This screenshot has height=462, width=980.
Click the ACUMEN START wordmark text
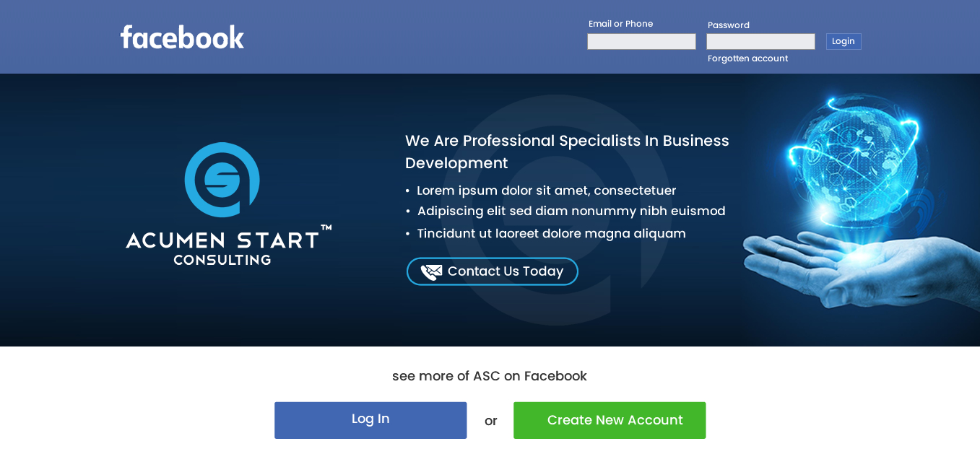(222, 240)
